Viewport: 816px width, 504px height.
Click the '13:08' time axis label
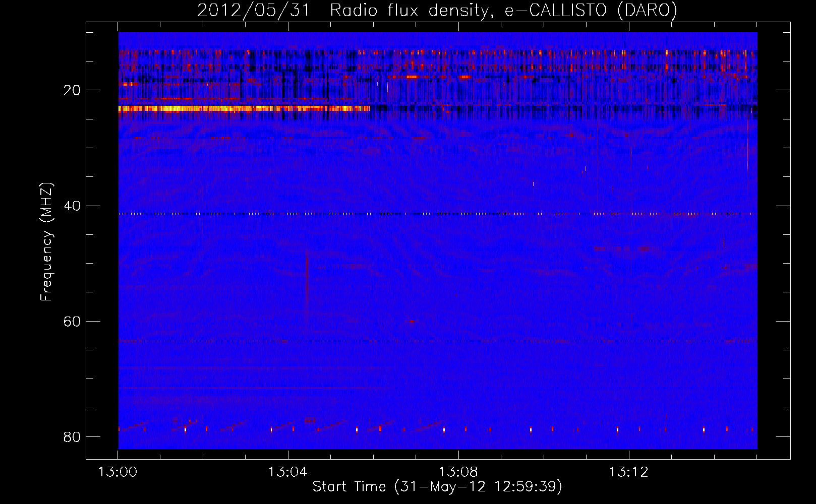pos(458,472)
